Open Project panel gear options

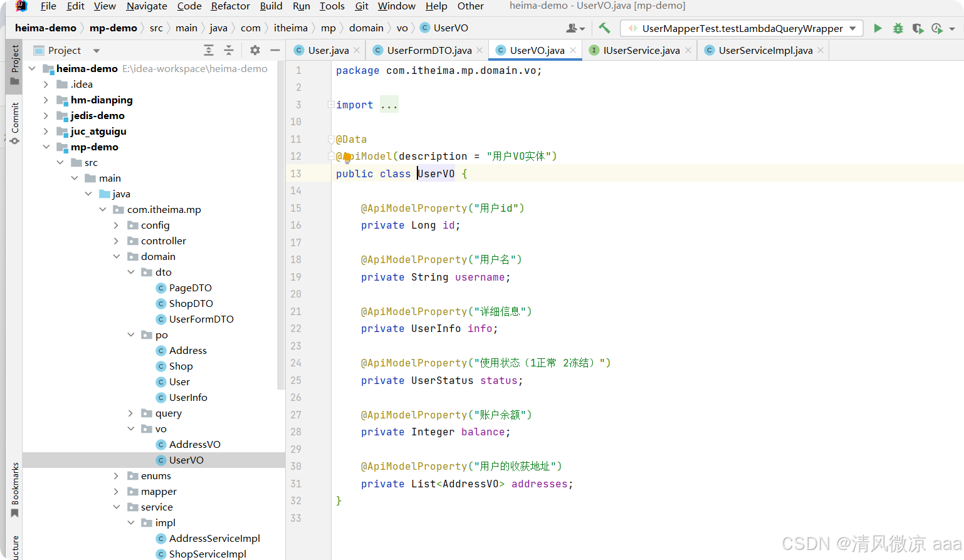[255, 50]
